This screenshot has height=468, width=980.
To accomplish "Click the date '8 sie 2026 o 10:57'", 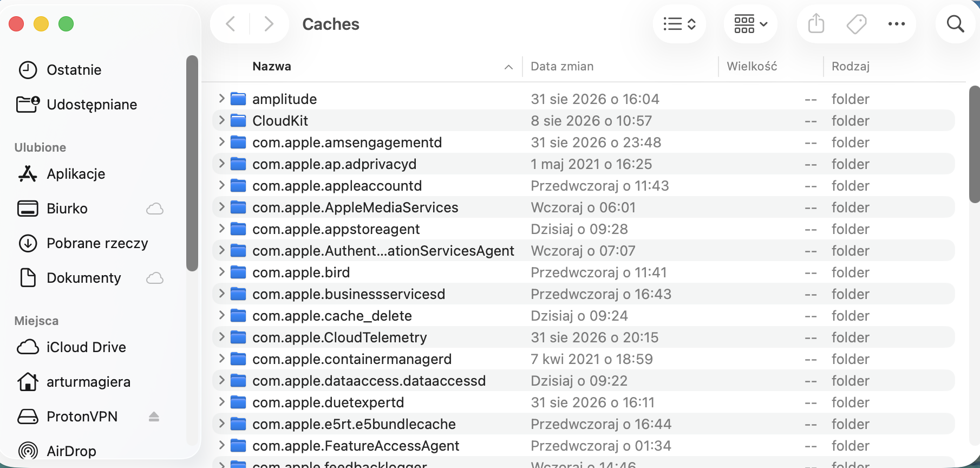I will pos(591,121).
